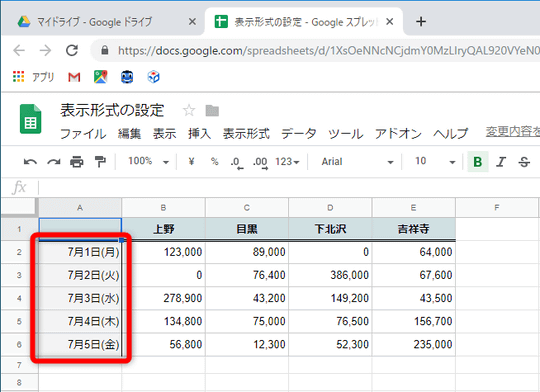
Task: Select column D header
Action: coord(330,208)
